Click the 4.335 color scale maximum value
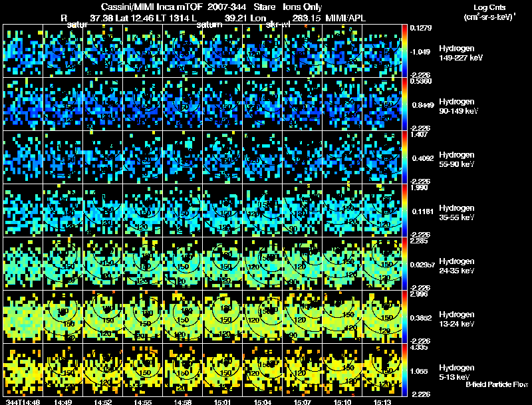532x405 pixels. click(418, 348)
